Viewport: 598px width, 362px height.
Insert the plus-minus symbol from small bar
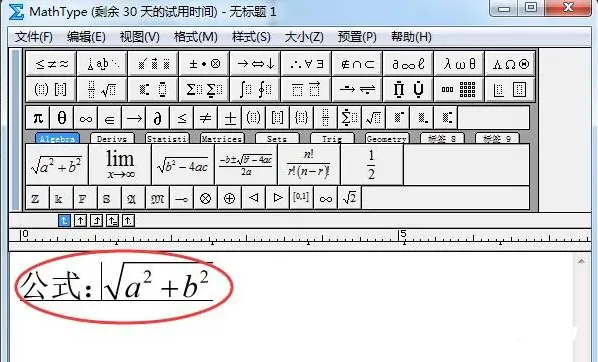(230, 118)
